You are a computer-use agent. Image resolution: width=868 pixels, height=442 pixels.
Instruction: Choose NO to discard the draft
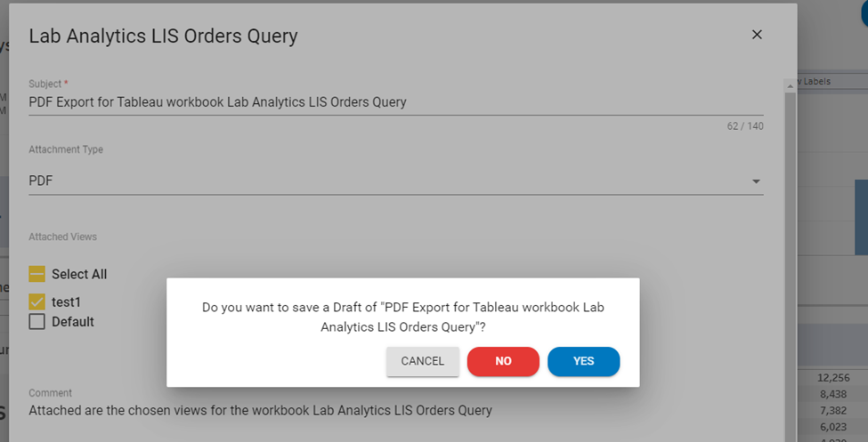pos(503,361)
